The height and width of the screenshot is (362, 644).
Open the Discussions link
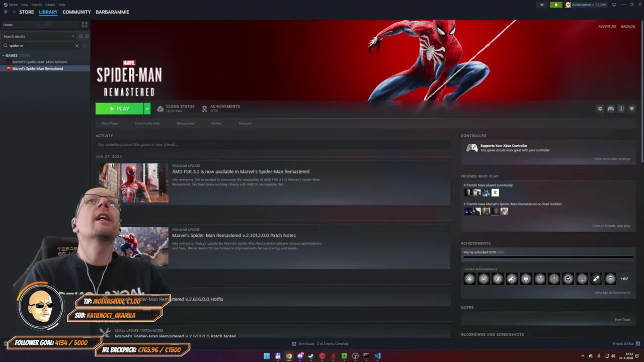click(185, 123)
